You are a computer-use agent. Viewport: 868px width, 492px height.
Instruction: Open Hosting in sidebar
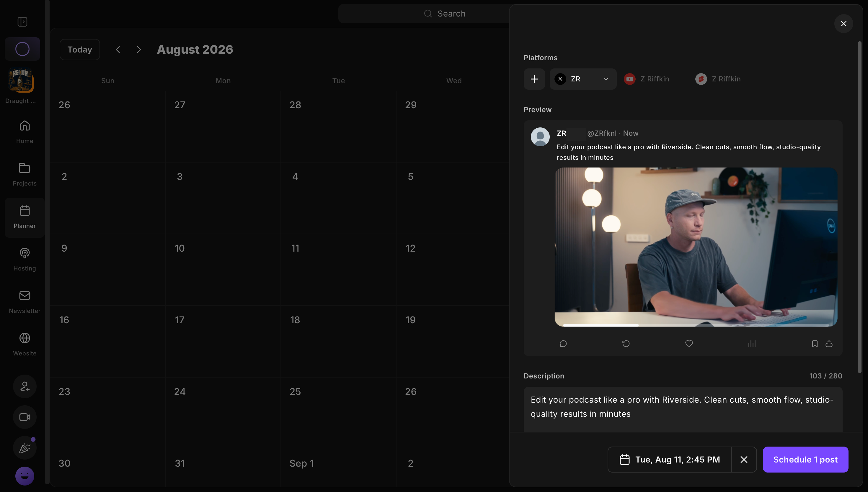(x=25, y=259)
